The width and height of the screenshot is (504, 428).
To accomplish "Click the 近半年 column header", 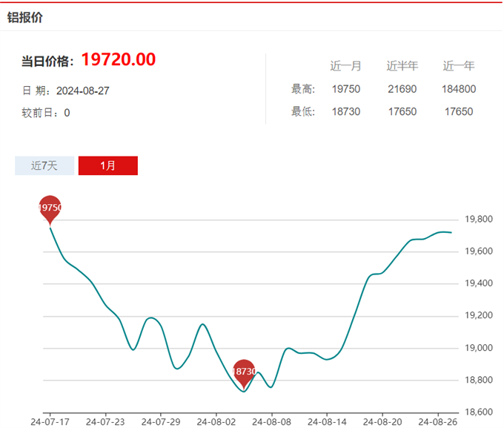I will coord(402,66).
